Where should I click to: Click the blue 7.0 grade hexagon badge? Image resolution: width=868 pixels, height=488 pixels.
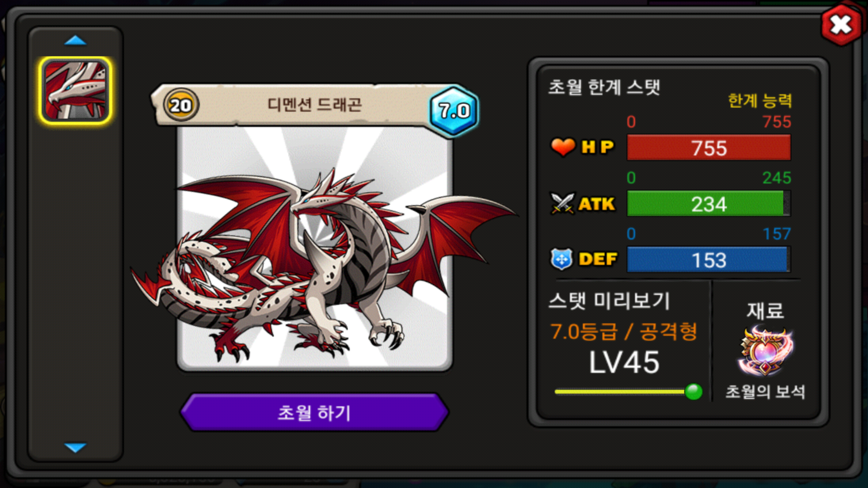(453, 110)
